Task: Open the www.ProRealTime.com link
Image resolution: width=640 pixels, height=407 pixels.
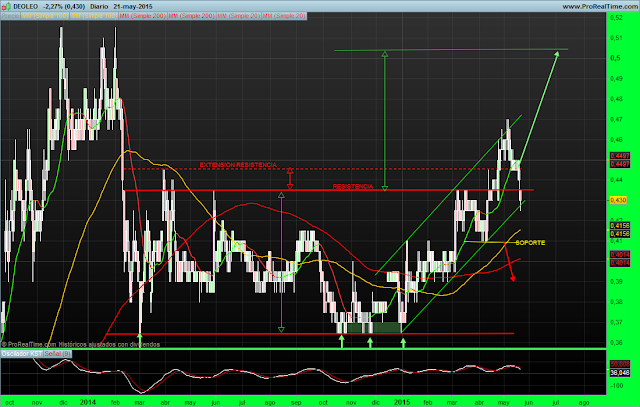Action: click(x=600, y=7)
